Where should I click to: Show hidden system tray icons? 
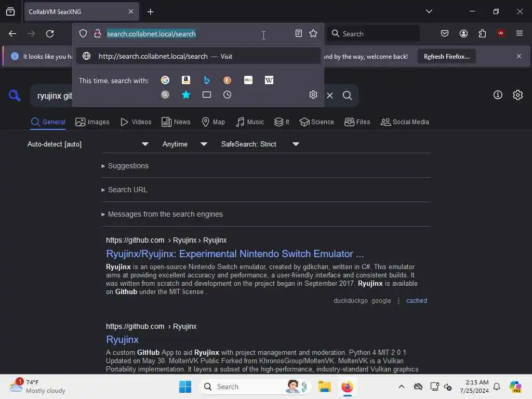click(402, 387)
